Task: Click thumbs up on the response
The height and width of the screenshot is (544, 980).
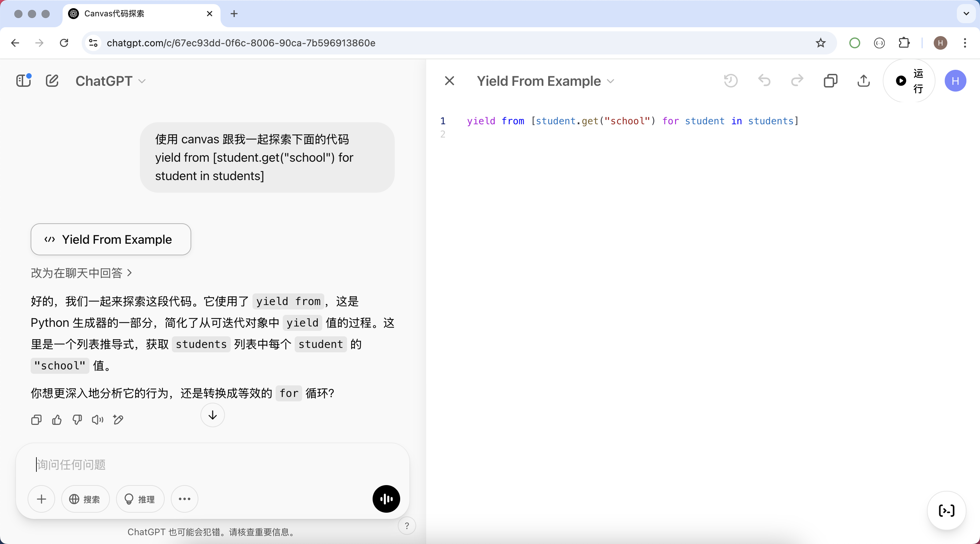Action: pyautogui.click(x=57, y=419)
